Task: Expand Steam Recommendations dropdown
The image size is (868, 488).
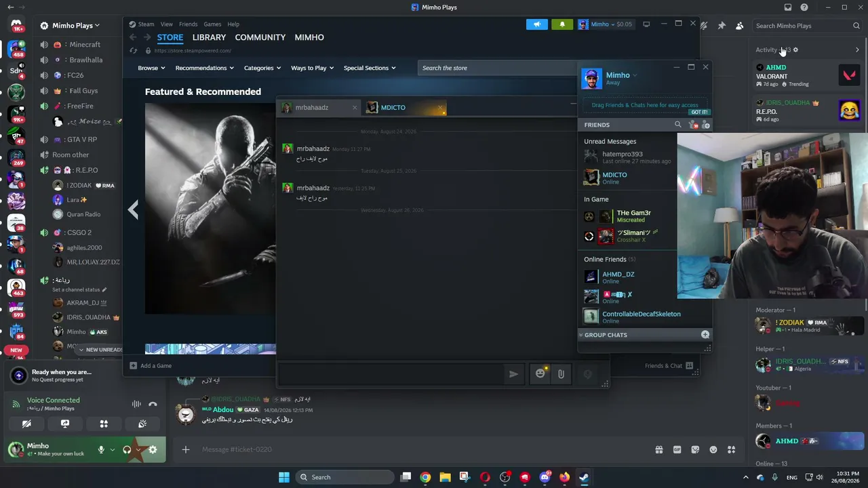Action: tap(204, 68)
